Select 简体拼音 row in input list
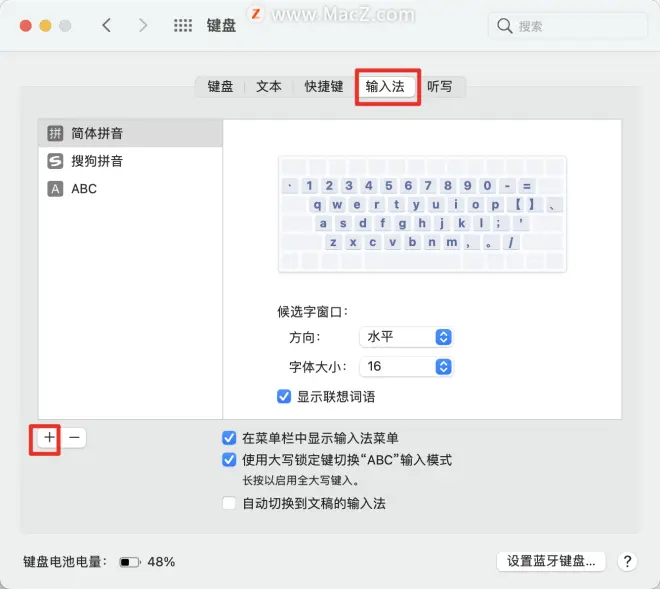 [x=130, y=133]
